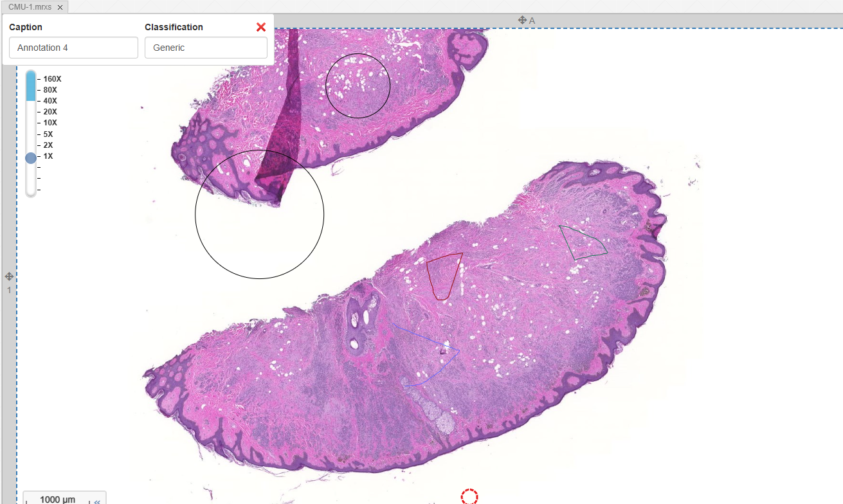This screenshot has height=504, width=843.
Task: Click the move handle labeled A
Action: click(x=523, y=21)
